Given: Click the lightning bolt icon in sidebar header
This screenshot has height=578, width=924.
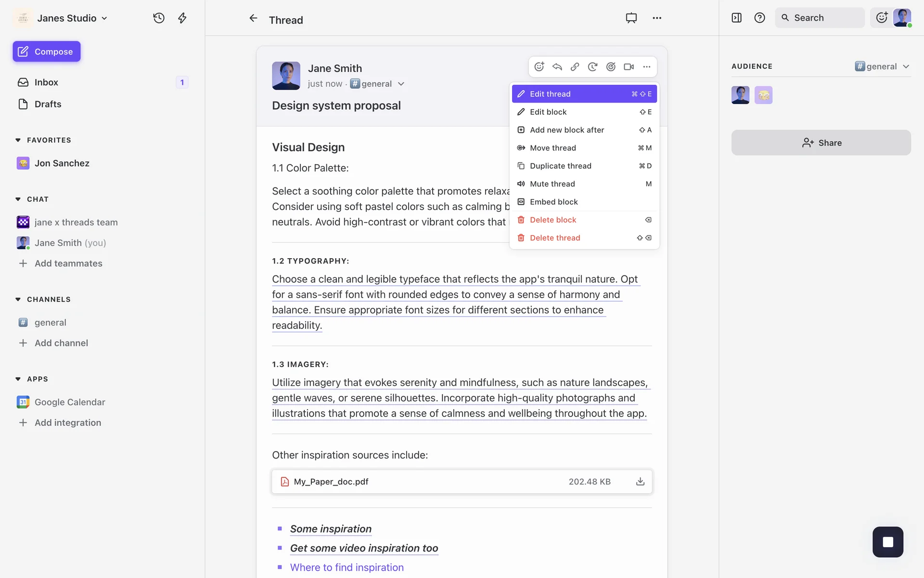Looking at the screenshot, I should (182, 18).
